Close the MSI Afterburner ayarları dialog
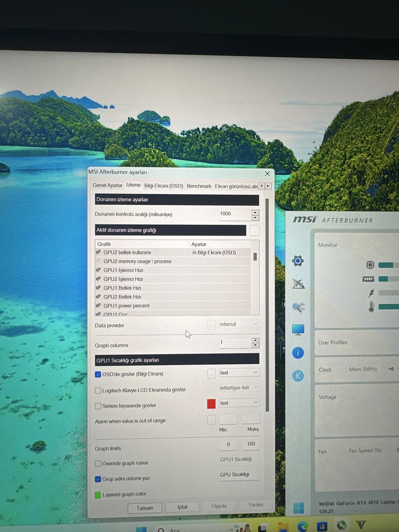The width and height of the screenshot is (399, 532). (x=267, y=173)
